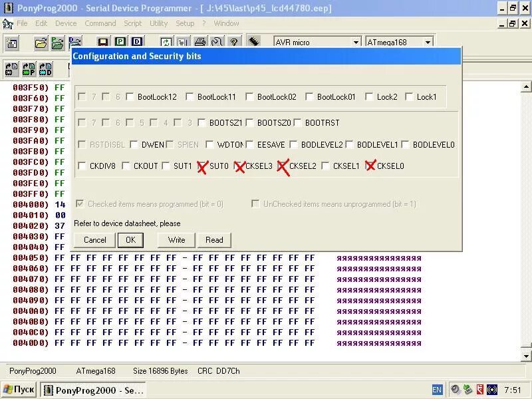Image resolution: width=532 pixels, height=399 pixels.
Task: Toggle the BootLock12 checkbox
Action: tap(130, 96)
